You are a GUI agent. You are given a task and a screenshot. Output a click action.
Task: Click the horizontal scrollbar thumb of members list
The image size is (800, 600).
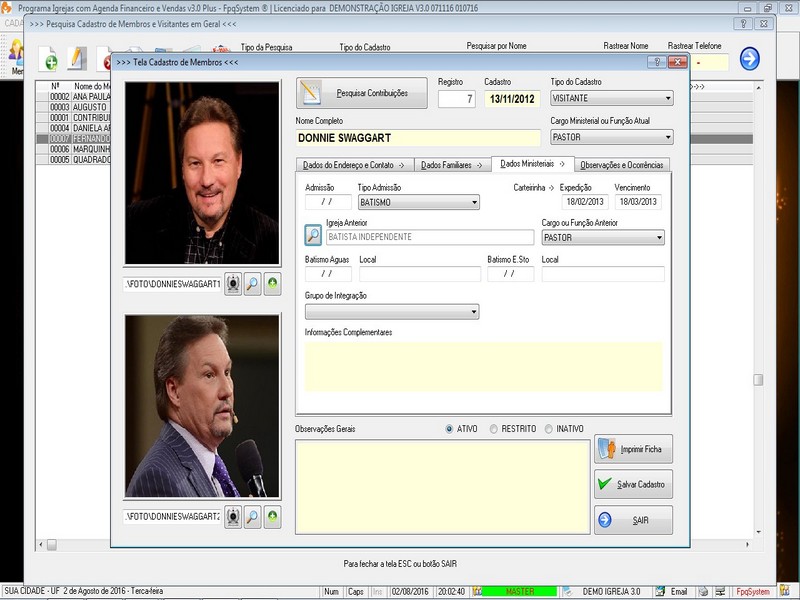tap(52, 545)
